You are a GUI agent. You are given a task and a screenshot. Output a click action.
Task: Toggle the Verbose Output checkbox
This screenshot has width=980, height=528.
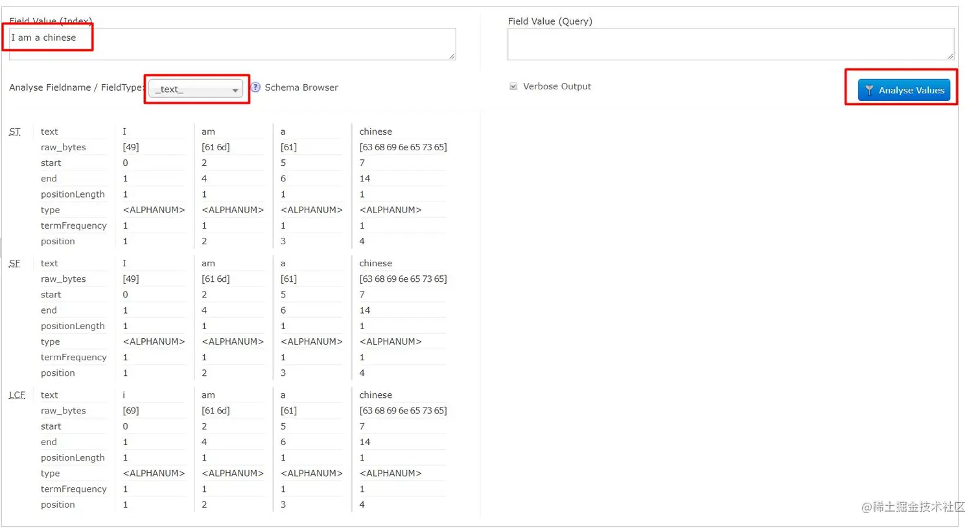pyautogui.click(x=513, y=86)
